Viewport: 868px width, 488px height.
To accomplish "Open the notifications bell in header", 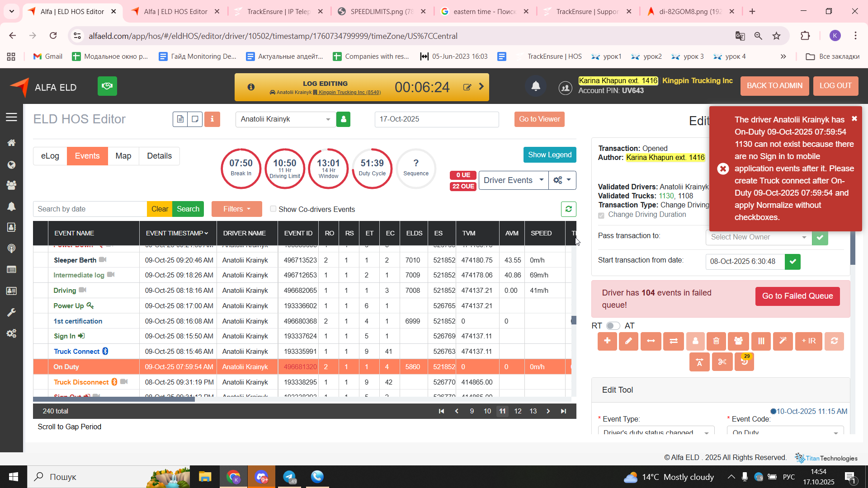I will (x=536, y=86).
